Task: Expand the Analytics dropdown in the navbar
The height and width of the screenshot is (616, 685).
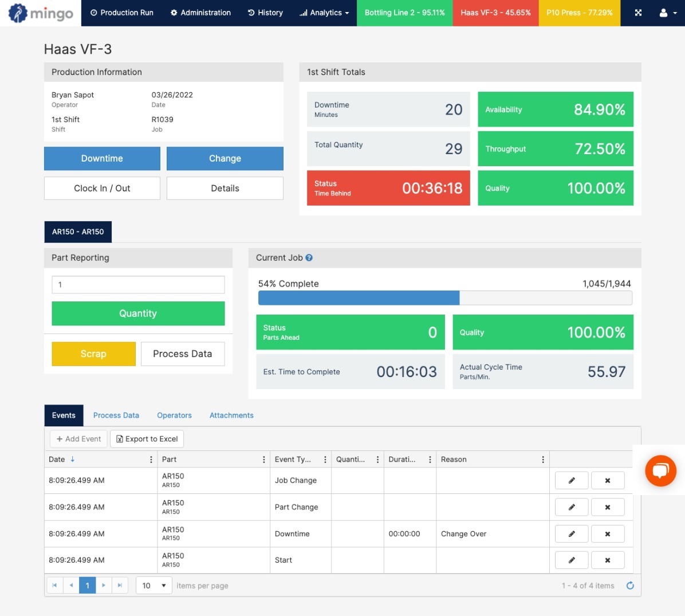Action: 324,12
